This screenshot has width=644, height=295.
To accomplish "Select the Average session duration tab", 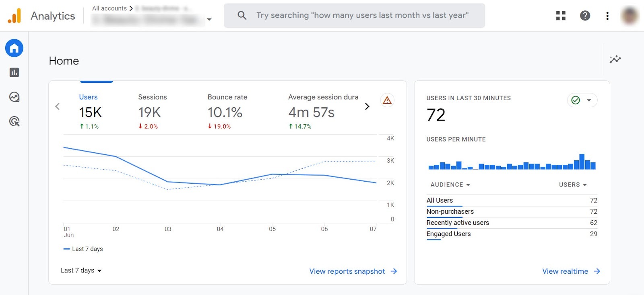I will [x=323, y=111].
